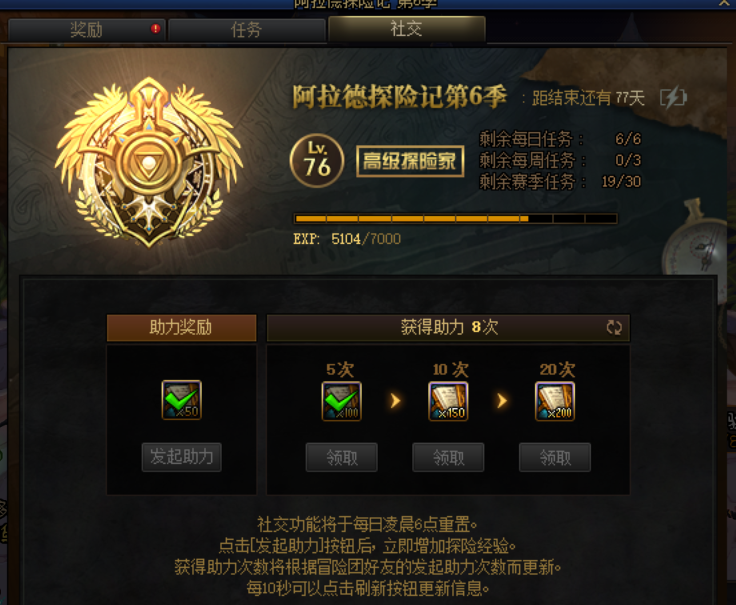This screenshot has width=736, height=605.
Task: Click the golden winged season badge emblem
Action: click(x=149, y=162)
